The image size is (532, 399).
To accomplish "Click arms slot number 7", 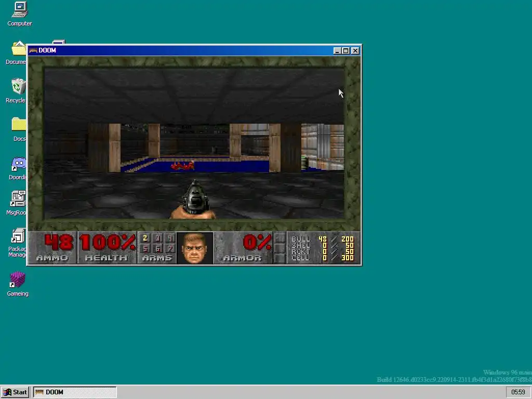I will pos(170,248).
